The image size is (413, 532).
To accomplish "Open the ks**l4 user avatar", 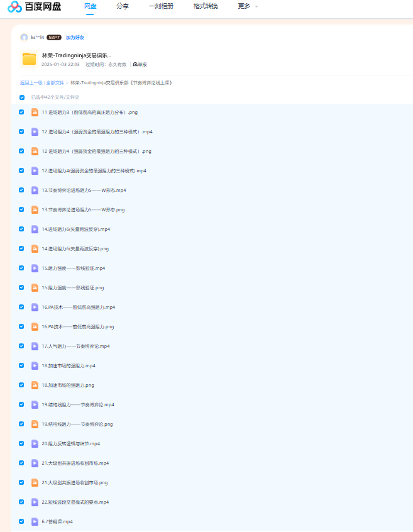I will coord(24,37).
